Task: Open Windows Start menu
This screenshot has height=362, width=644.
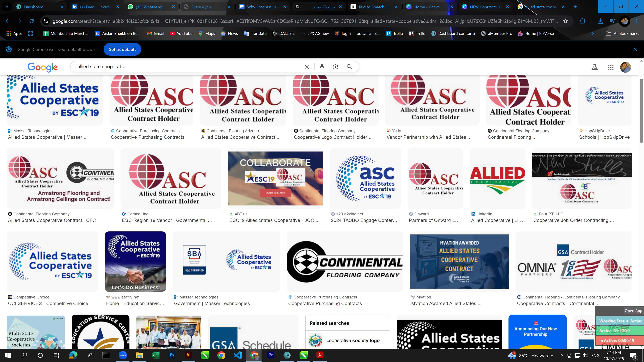Action: click(x=8, y=355)
